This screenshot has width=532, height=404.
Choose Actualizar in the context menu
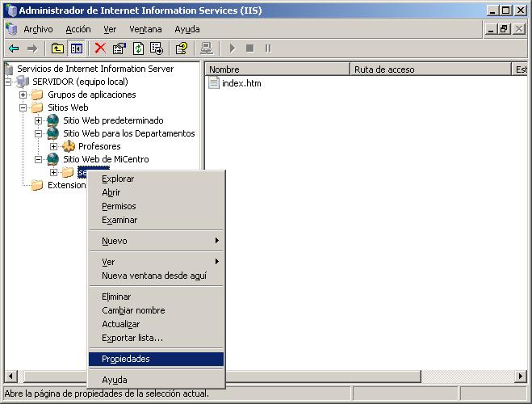click(x=156, y=324)
